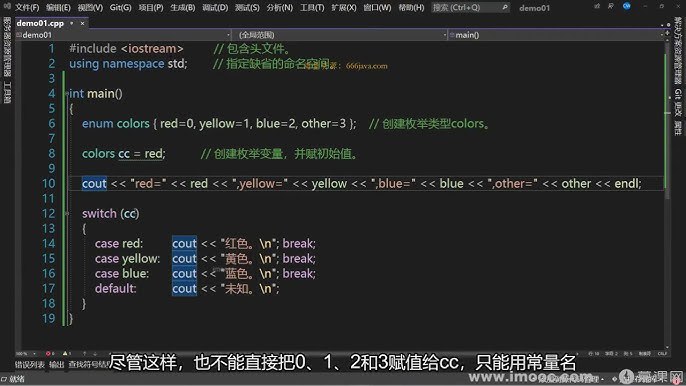This screenshot has height=386, width=686.
Task: Open the 属性 side panel
Action: tap(678, 128)
